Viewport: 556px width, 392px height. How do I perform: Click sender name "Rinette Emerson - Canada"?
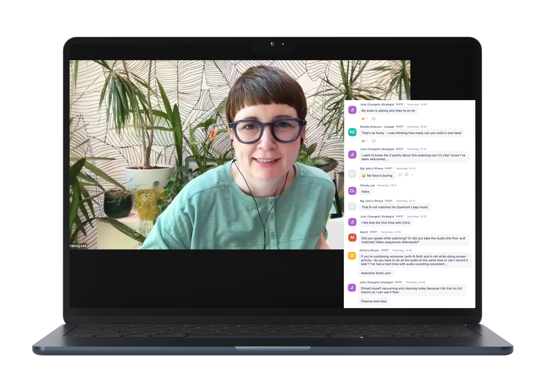tap(377, 127)
